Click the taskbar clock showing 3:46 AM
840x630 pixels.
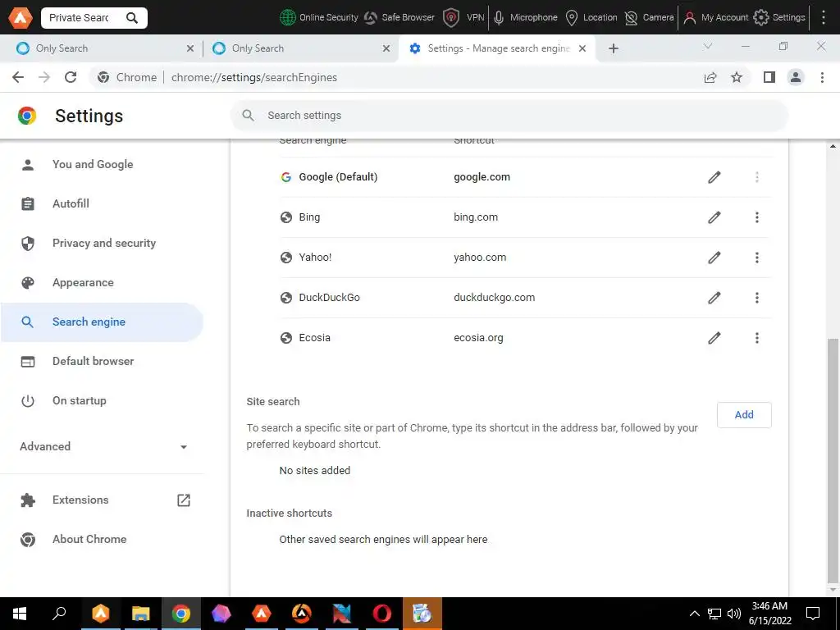(769, 614)
